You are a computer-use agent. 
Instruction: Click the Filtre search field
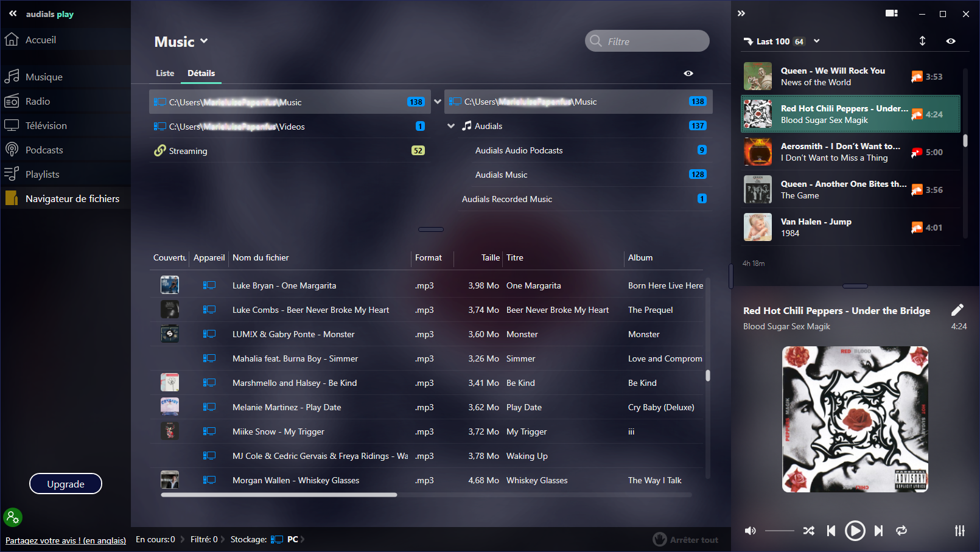[x=647, y=41]
